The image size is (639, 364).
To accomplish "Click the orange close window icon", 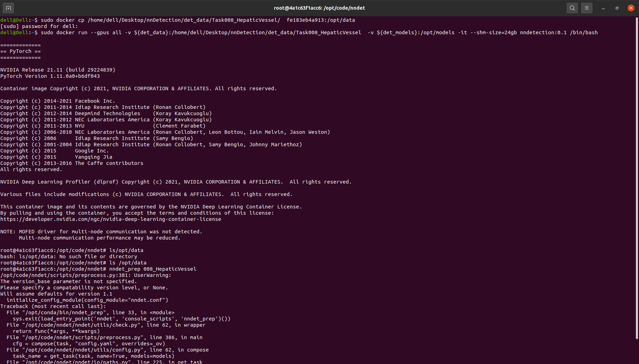I will pyautogui.click(x=631, y=8).
